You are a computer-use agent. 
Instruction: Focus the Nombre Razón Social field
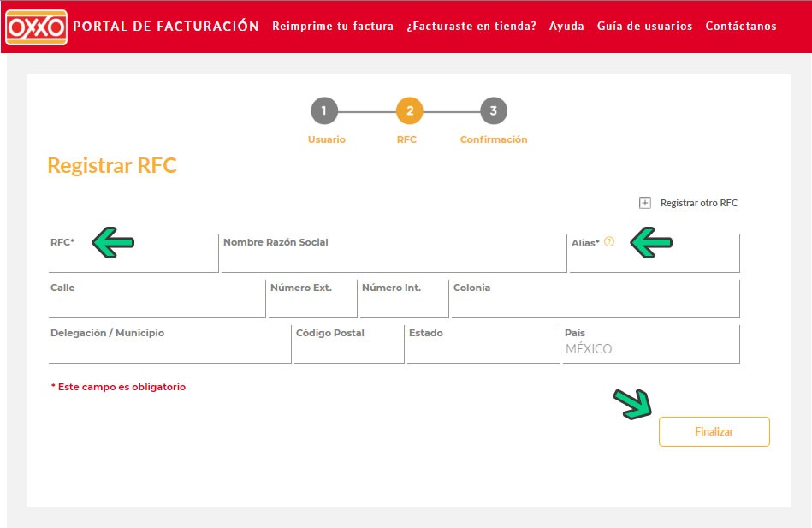pyautogui.click(x=394, y=253)
